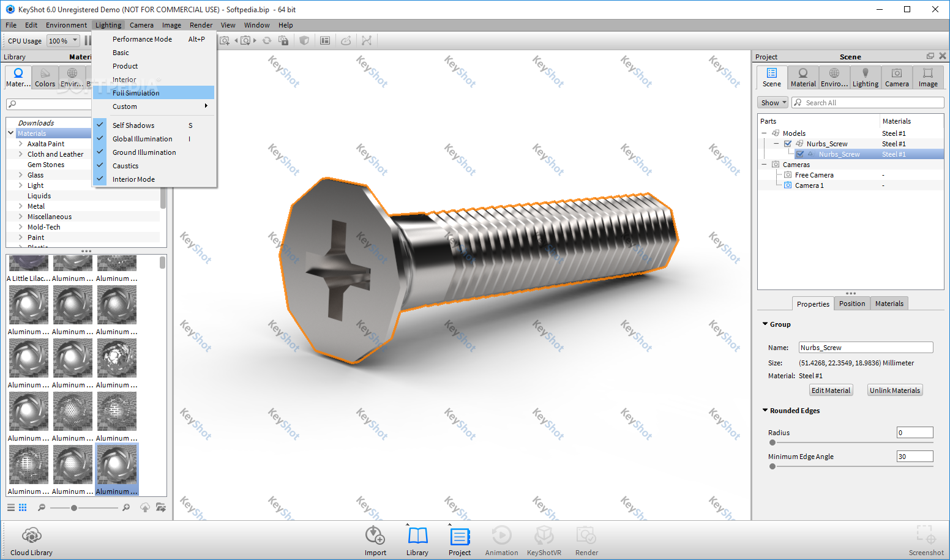The height and width of the screenshot is (560, 950).
Task: Click the previous camera arrow in toolbar
Action: [236, 40]
